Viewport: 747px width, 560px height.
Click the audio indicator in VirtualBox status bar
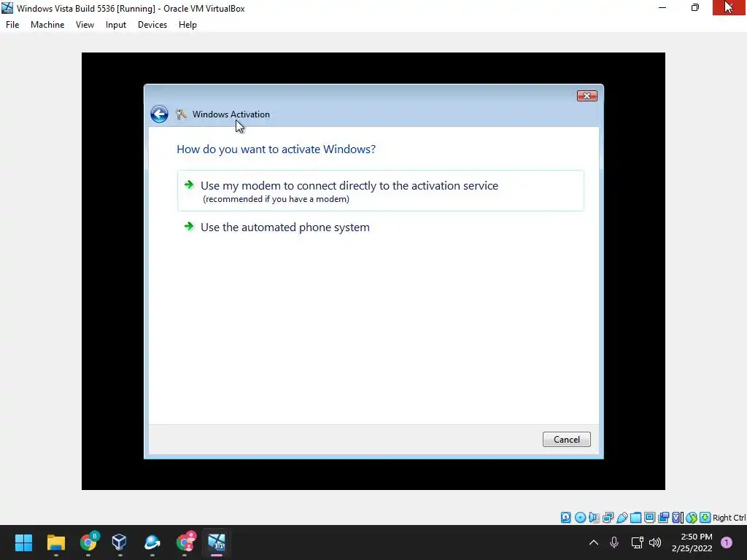coord(594,518)
